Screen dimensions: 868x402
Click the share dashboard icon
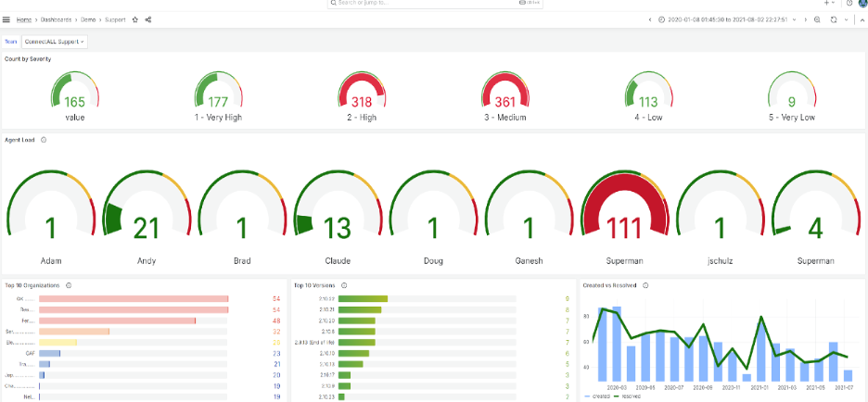[148, 19]
